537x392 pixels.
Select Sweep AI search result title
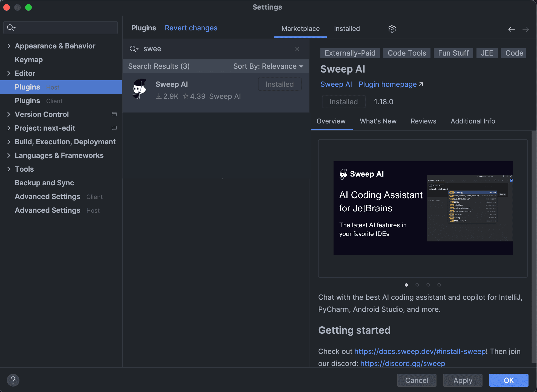171,84
